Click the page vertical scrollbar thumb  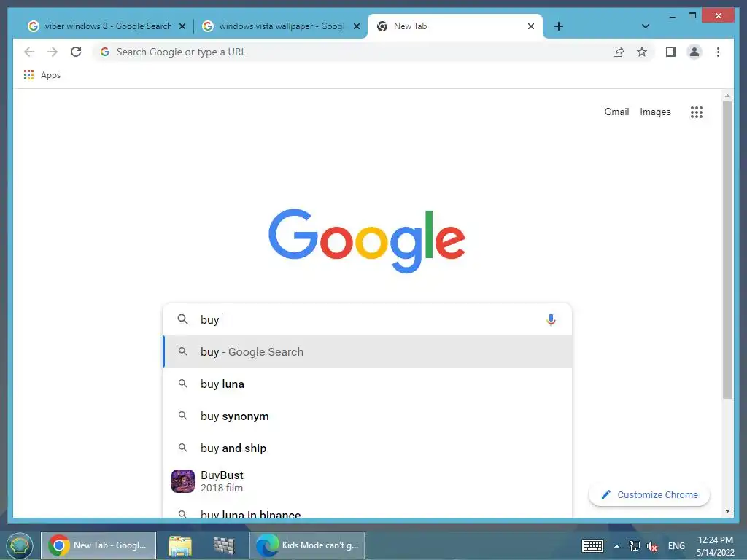[727, 250]
